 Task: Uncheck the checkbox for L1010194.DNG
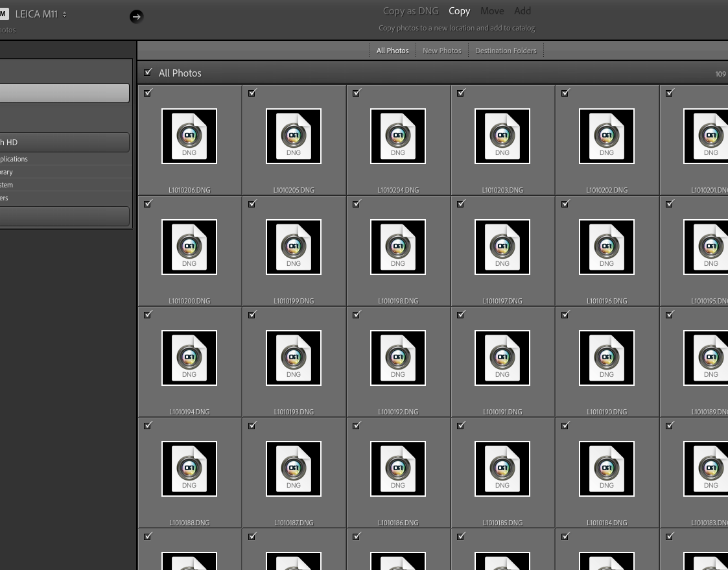coord(148,315)
